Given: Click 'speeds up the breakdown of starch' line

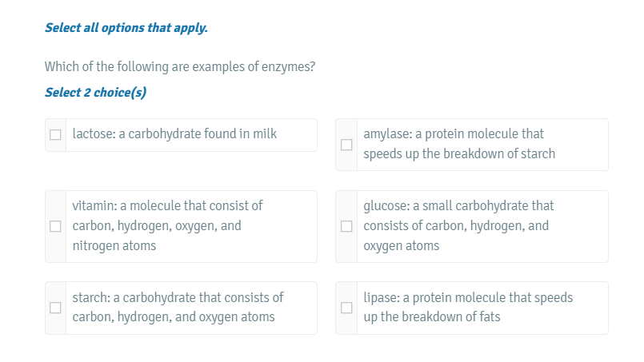Looking at the screenshot, I should coord(459,154).
